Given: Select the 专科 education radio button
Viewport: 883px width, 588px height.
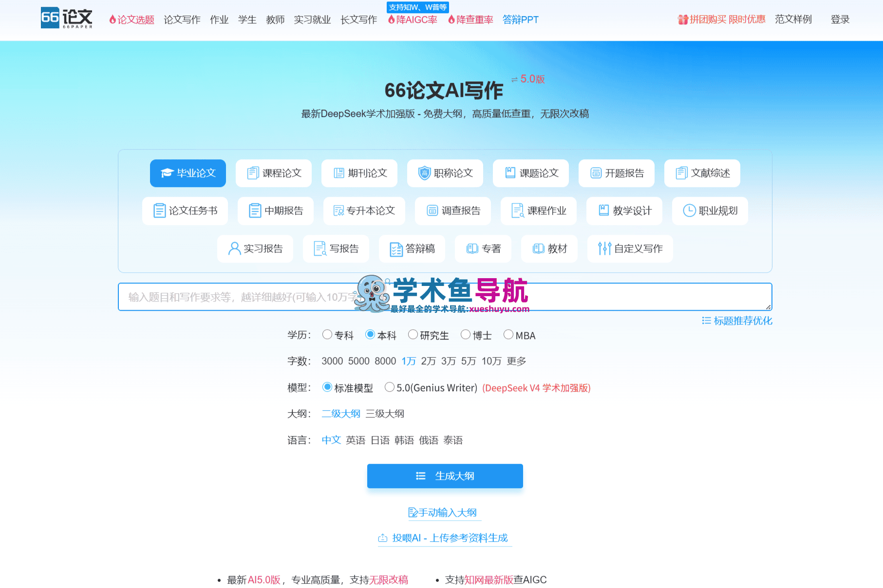Looking at the screenshot, I should tap(327, 334).
